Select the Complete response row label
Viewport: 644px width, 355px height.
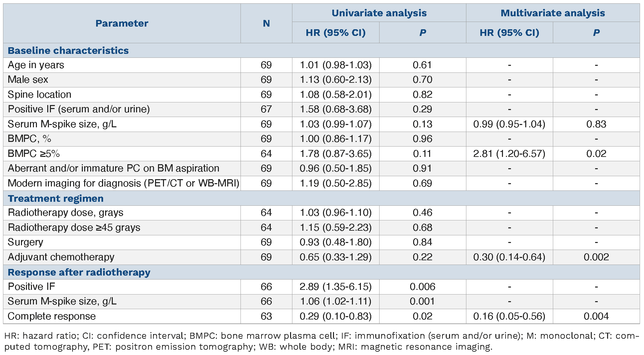click(52, 316)
